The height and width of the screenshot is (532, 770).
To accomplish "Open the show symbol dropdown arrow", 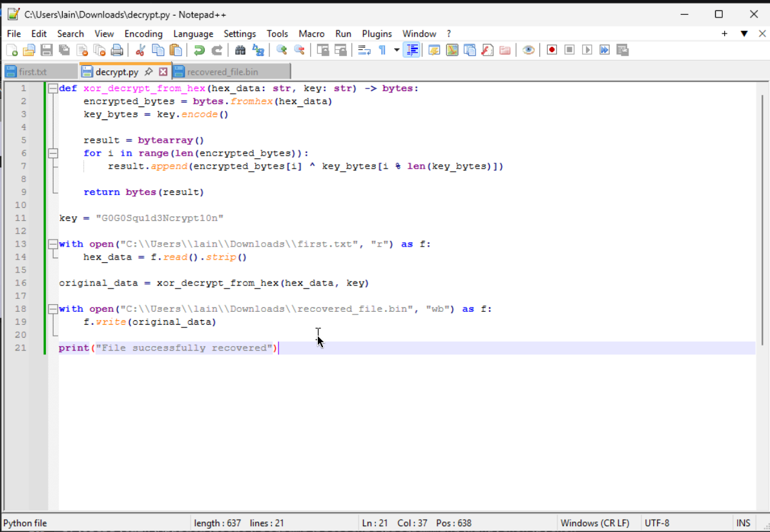I will click(397, 50).
